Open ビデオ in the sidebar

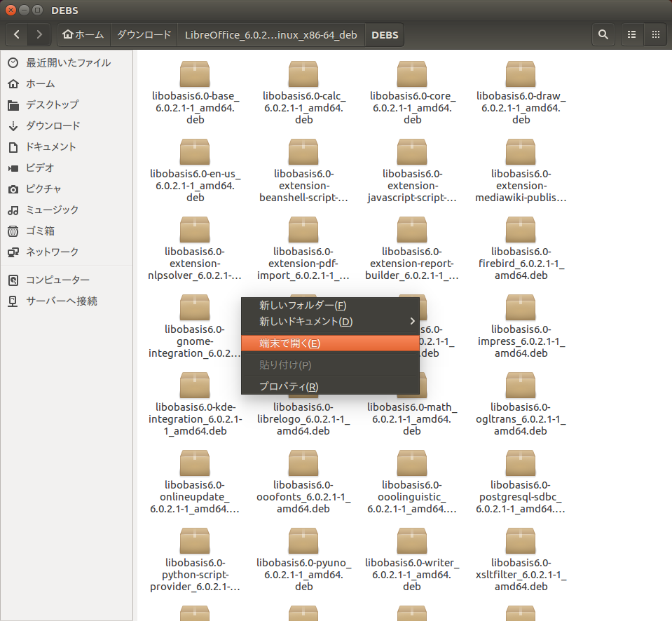click(67, 168)
